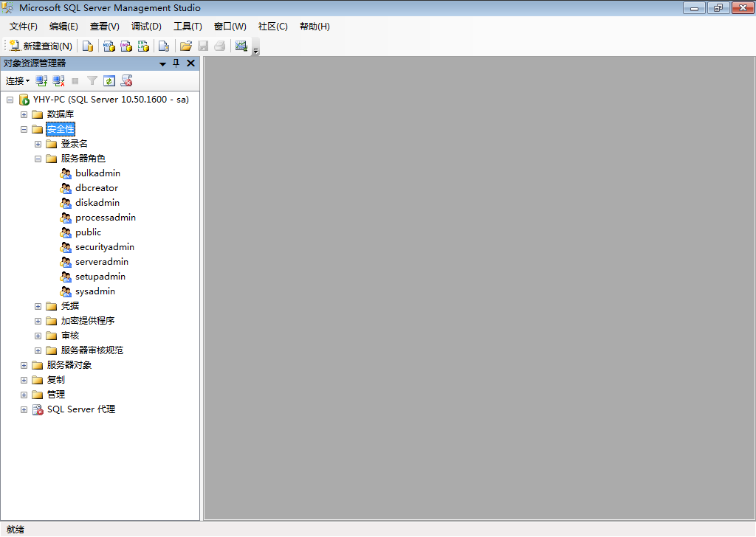Expand the 审核 folder
This screenshot has height=537, width=756.
click(x=38, y=336)
